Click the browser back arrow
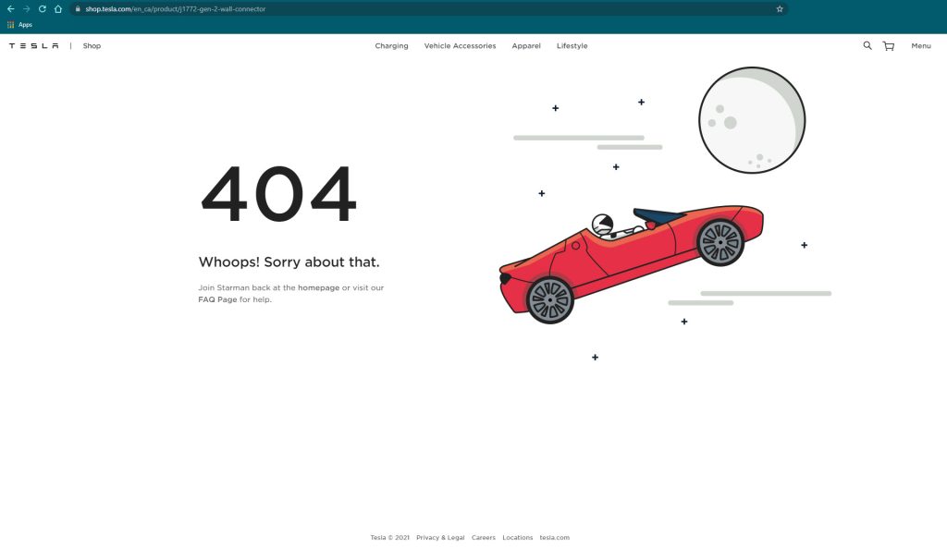 10,8
